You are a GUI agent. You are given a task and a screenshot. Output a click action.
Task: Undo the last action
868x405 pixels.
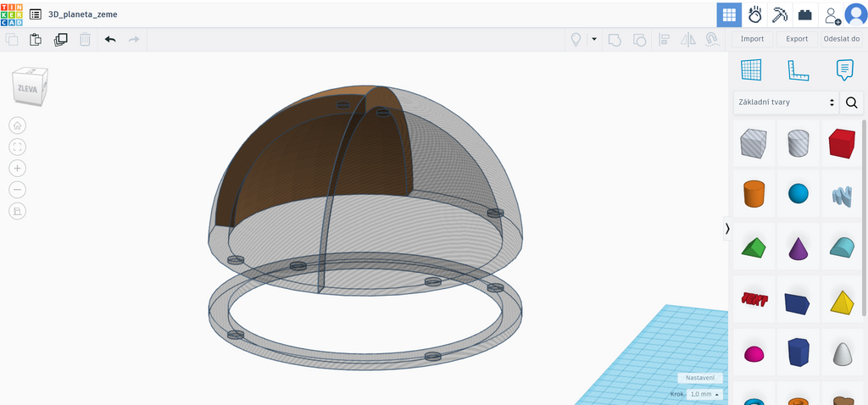tap(110, 39)
